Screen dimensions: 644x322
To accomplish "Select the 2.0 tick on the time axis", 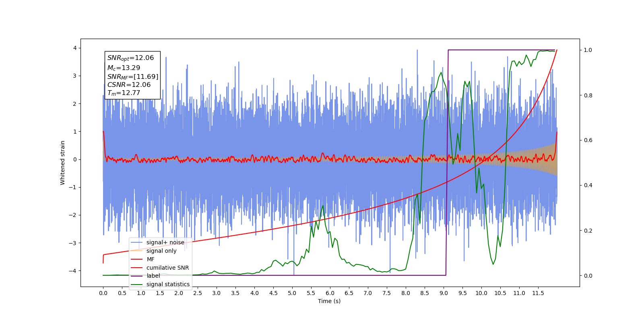I will (179, 293).
